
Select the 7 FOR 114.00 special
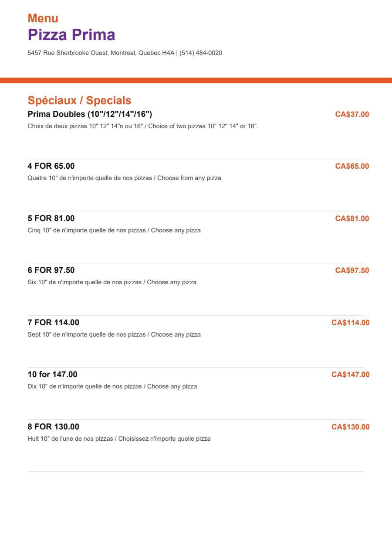pyautogui.click(x=54, y=323)
